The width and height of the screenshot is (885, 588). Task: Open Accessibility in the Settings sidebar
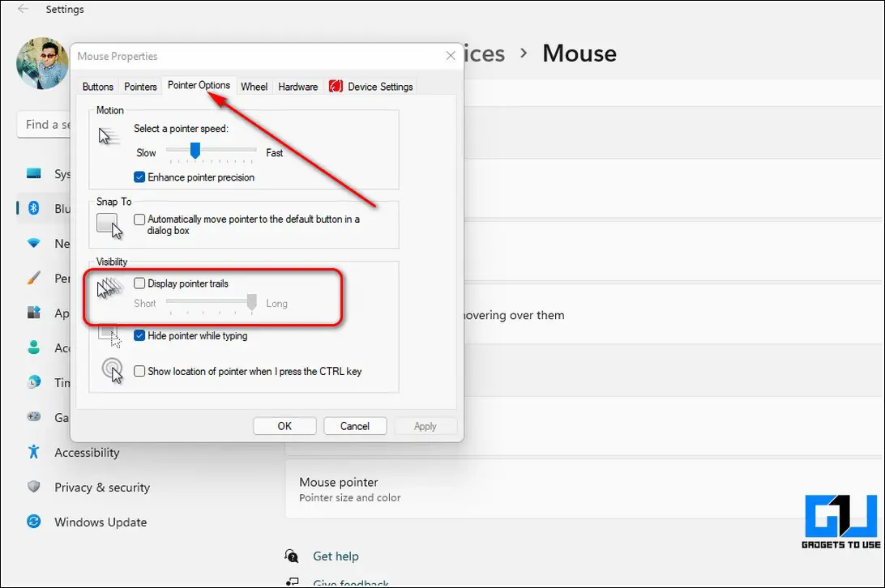(x=87, y=453)
